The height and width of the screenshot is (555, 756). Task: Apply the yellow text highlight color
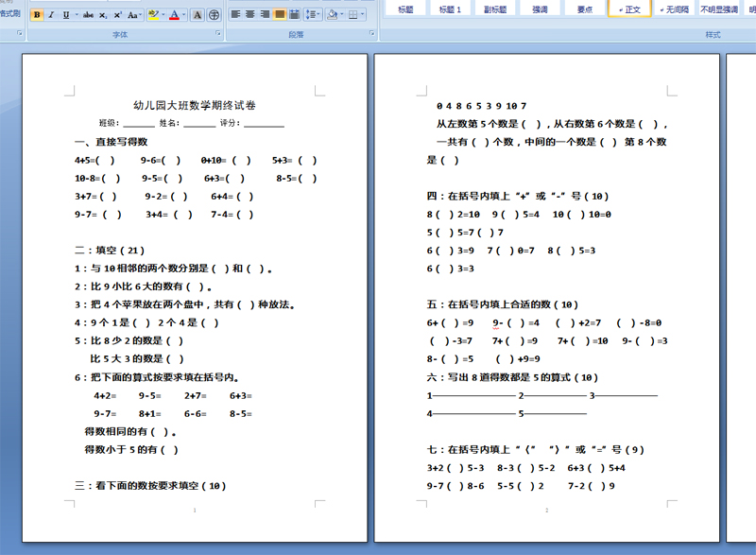point(153,15)
